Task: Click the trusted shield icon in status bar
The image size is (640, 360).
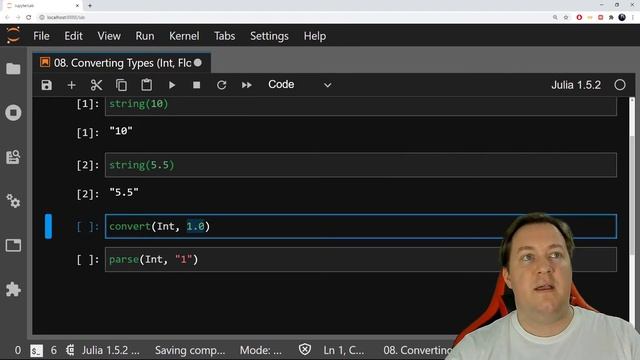Action: click(305, 350)
